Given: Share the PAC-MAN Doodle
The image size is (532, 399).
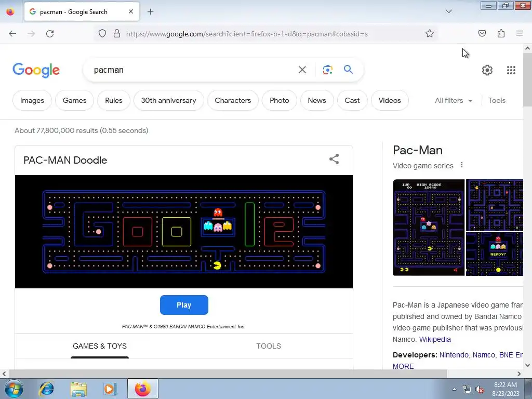Looking at the screenshot, I should [x=334, y=159].
